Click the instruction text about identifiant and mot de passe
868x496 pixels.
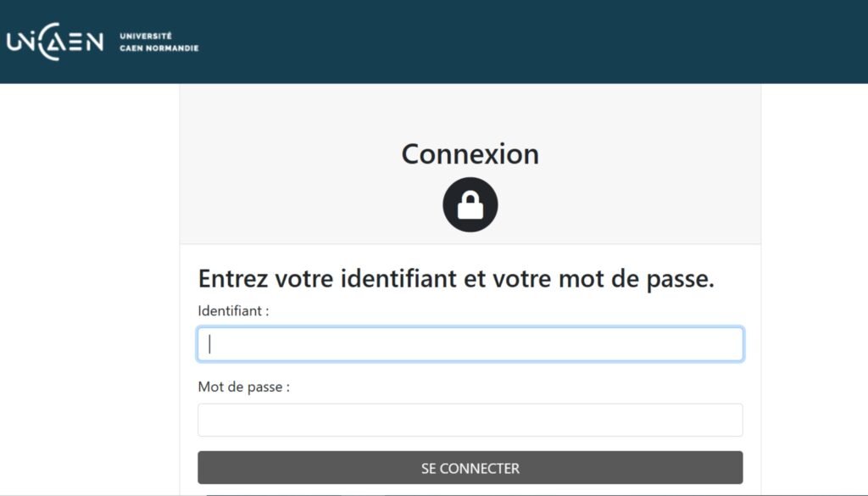[x=457, y=278]
